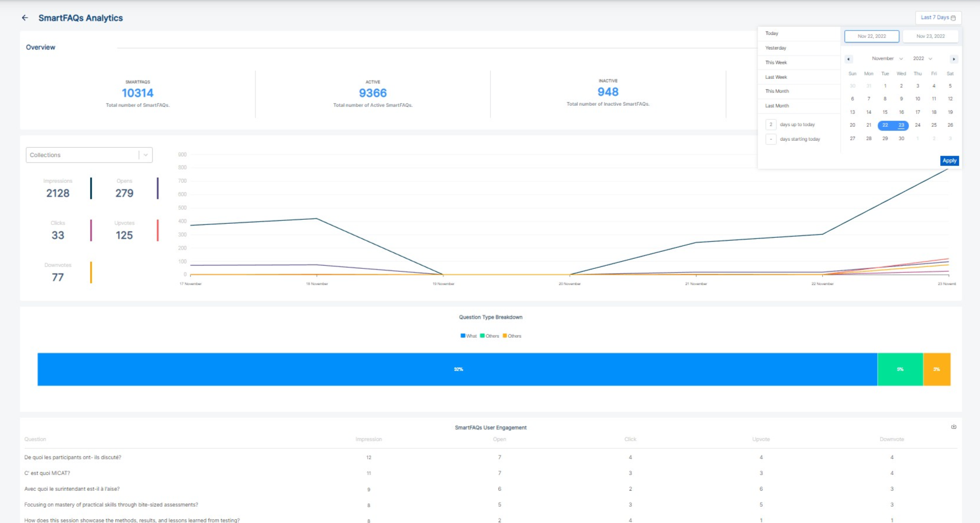Click the Clicks 33 metric

tap(58, 231)
